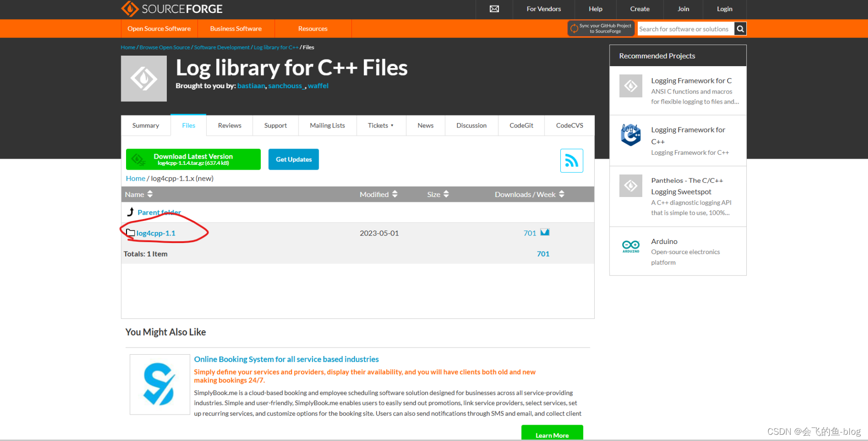Screen dimensions: 868x441
Task: Click the Log library project logo
Action: tap(144, 79)
